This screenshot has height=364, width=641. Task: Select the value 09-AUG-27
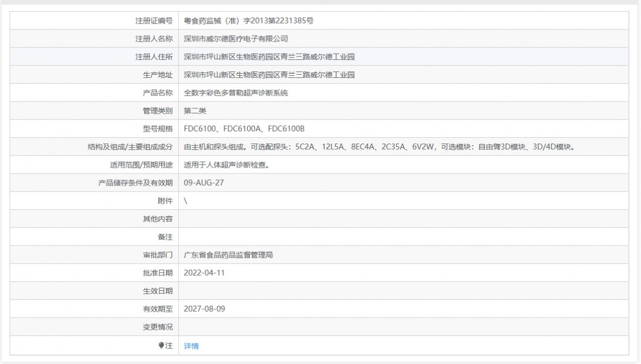point(205,183)
